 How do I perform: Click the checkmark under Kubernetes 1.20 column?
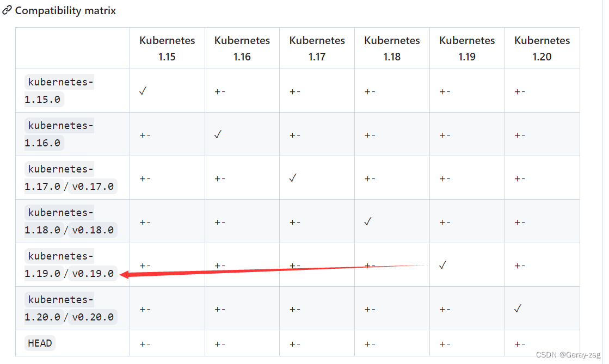518,309
